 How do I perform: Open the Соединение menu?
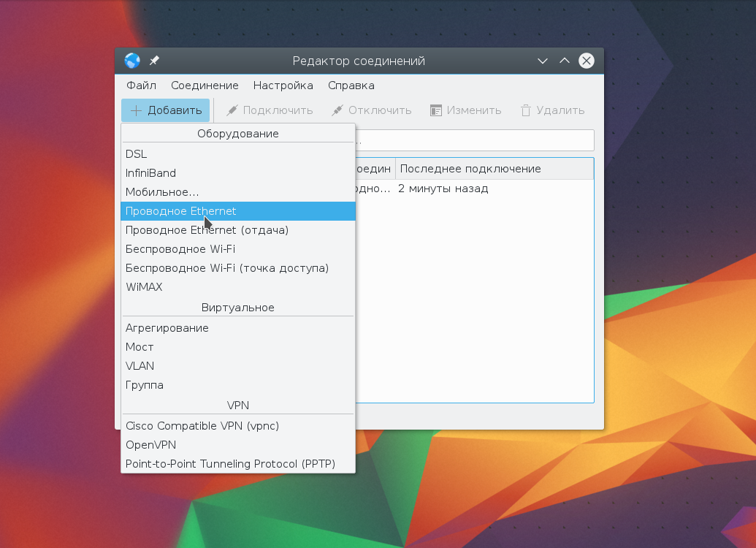tap(205, 85)
